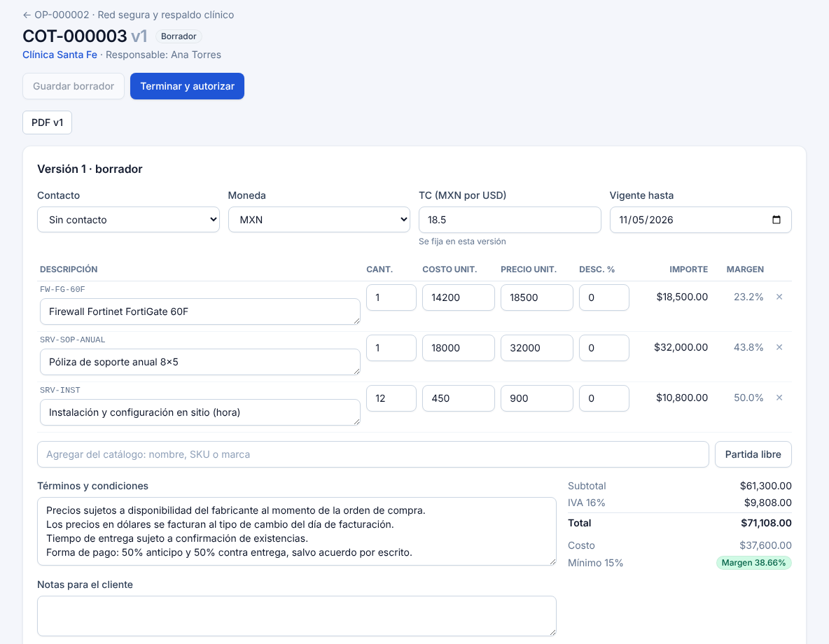Edit quantity for the FW-FG-60F line

click(x=391, y=297)
